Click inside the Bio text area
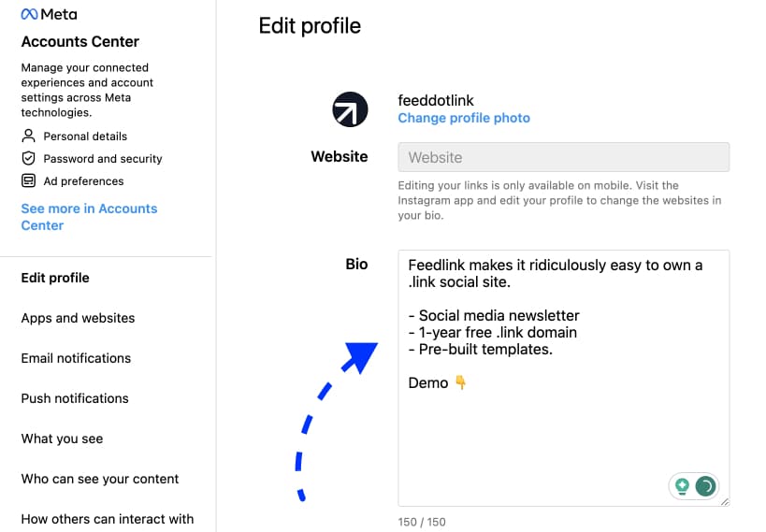The image size is (766, 532). 563,378
